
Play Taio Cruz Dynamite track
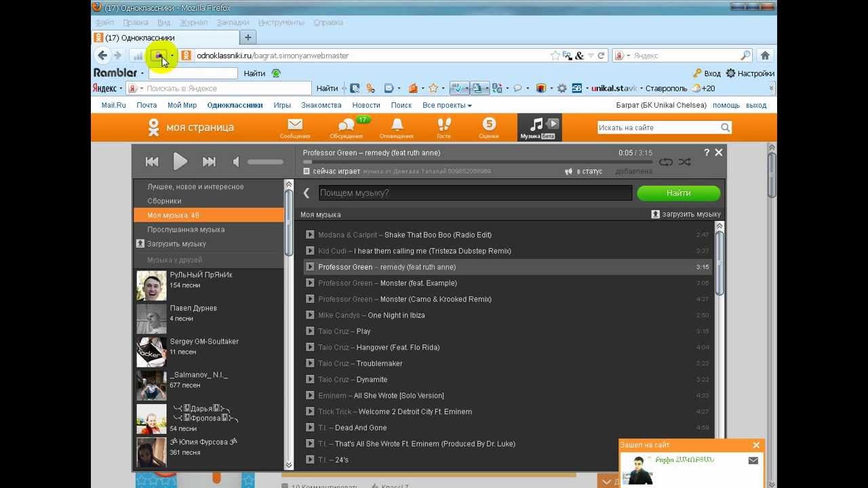point(310,380)
